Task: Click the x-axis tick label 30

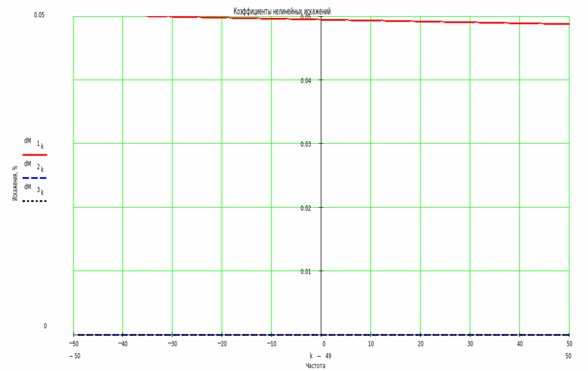Action: coord(470,343)
